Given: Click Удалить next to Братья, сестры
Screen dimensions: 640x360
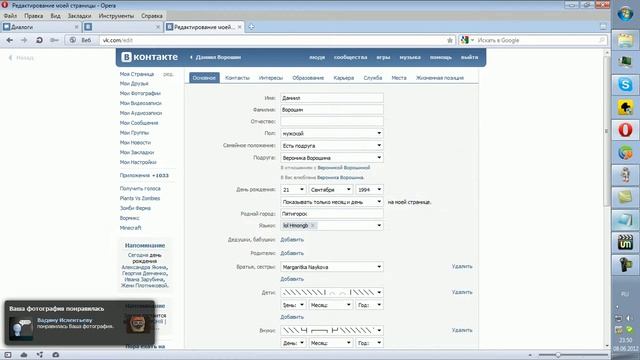Looking at the screenshot, I should point(462,266).
